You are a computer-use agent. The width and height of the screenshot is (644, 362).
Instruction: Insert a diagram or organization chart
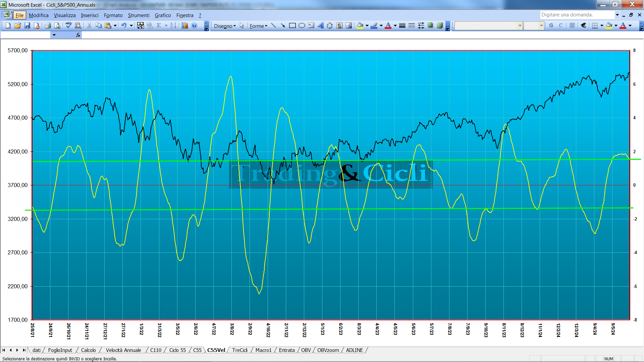pyautogui.click(x=330, y=25)
